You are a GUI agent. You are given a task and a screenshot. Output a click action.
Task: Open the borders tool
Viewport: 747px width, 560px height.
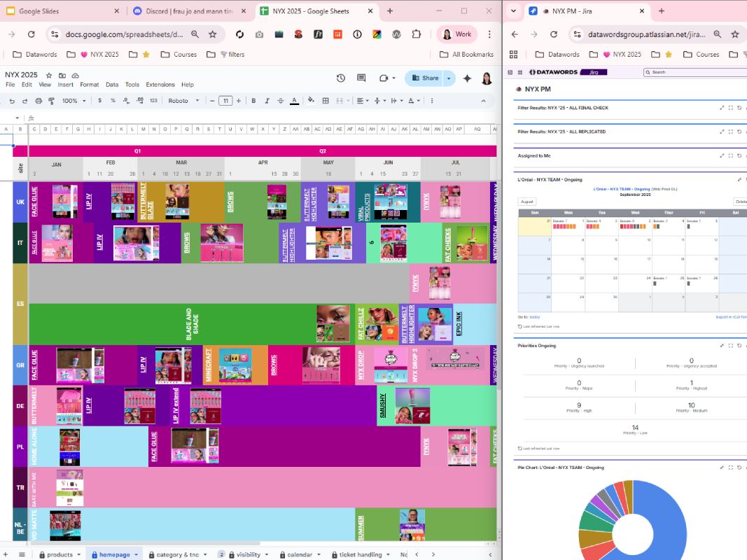[x=326, y=101]
